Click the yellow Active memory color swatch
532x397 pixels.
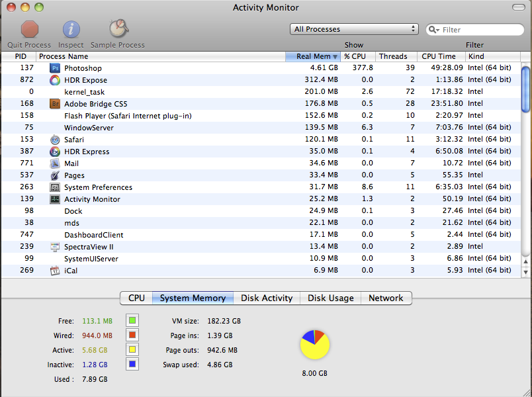click(132, 349)
